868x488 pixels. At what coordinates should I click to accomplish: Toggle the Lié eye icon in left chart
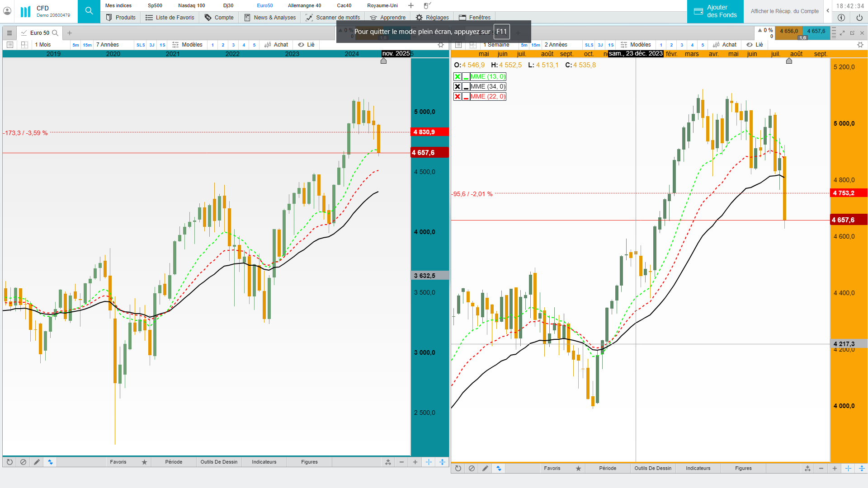tap(301, 45)
